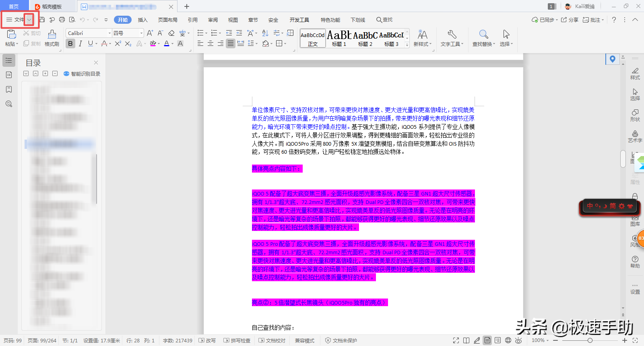The width and height of the screenshot is (644, 346).
Task: Decrease font size with A- icon
Action: coord(160,33)
